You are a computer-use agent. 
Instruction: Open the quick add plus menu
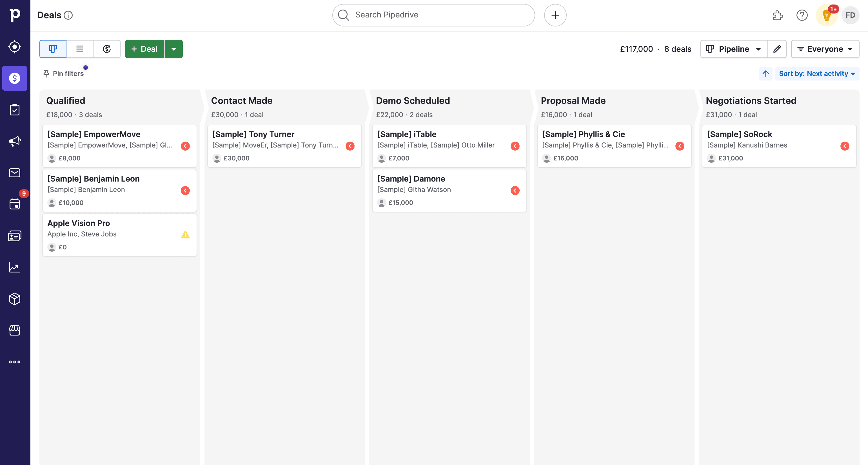pyautogui.click(x=555, y=15)
